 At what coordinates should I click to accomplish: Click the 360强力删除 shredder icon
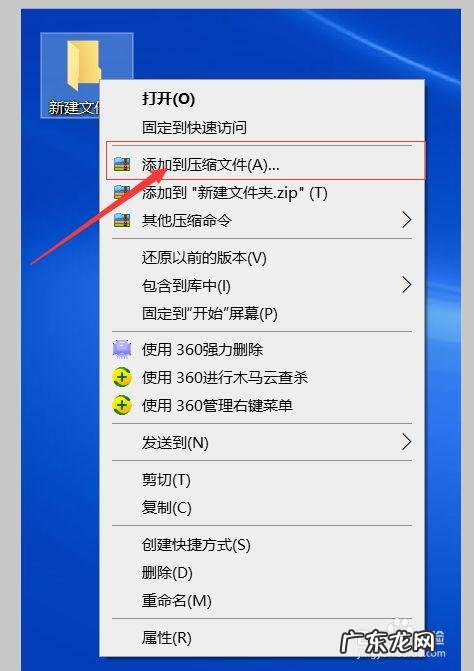[x=122, y=349]
